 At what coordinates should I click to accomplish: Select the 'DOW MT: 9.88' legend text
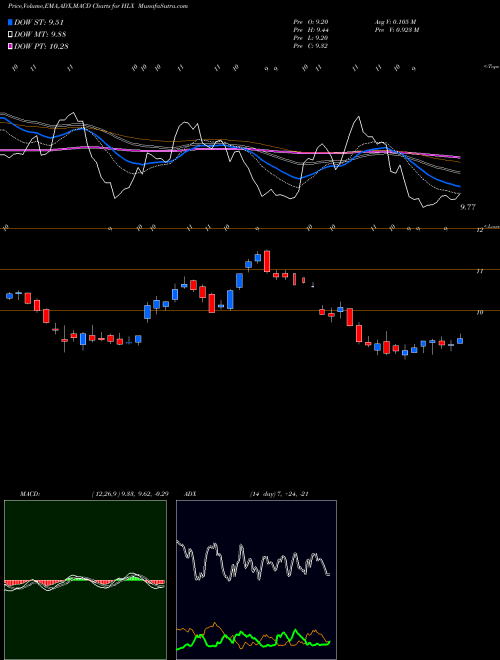(40, 35)
